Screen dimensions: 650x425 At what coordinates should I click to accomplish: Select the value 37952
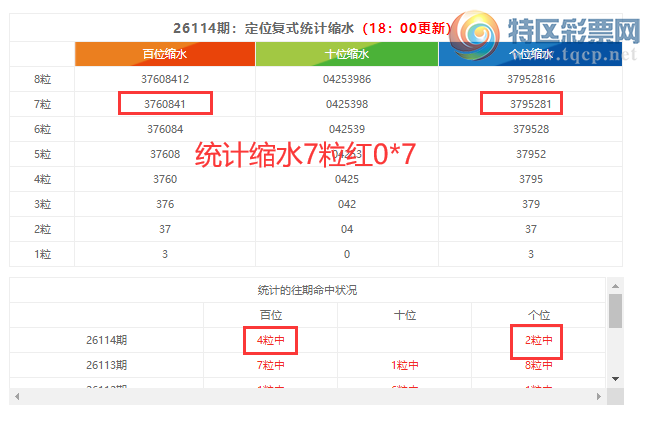click(x=531, y=154)
